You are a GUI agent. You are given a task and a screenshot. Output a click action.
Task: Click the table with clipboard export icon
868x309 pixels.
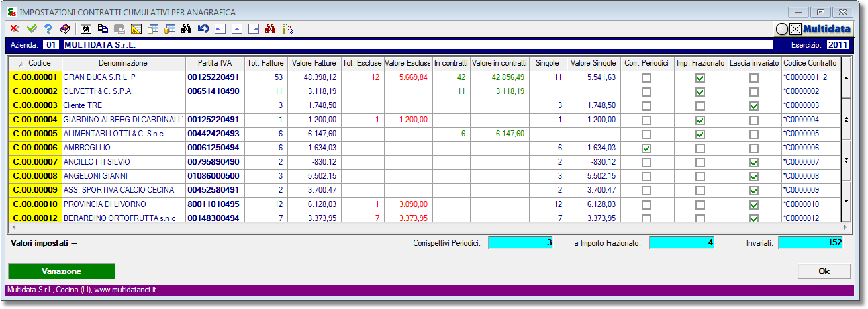153,29
